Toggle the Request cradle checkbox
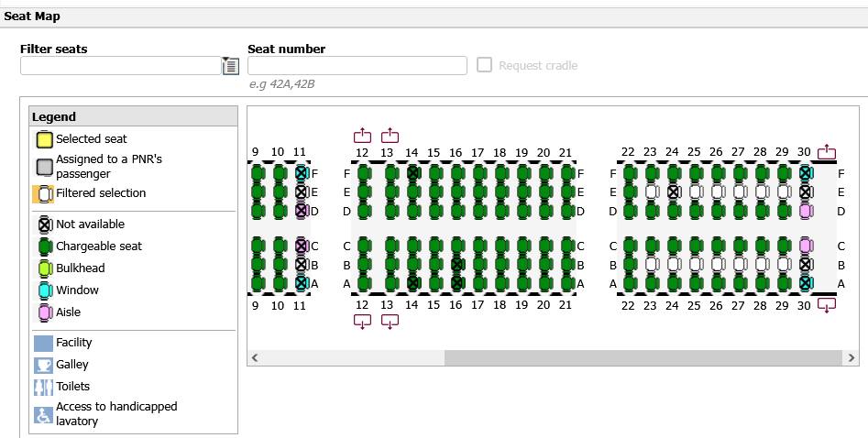Screen dimensions: 868x438 tap(484, 65)
